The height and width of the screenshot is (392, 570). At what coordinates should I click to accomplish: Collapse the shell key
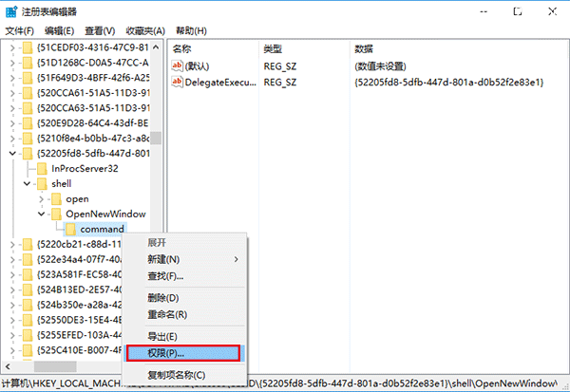(x=27, y=184)
